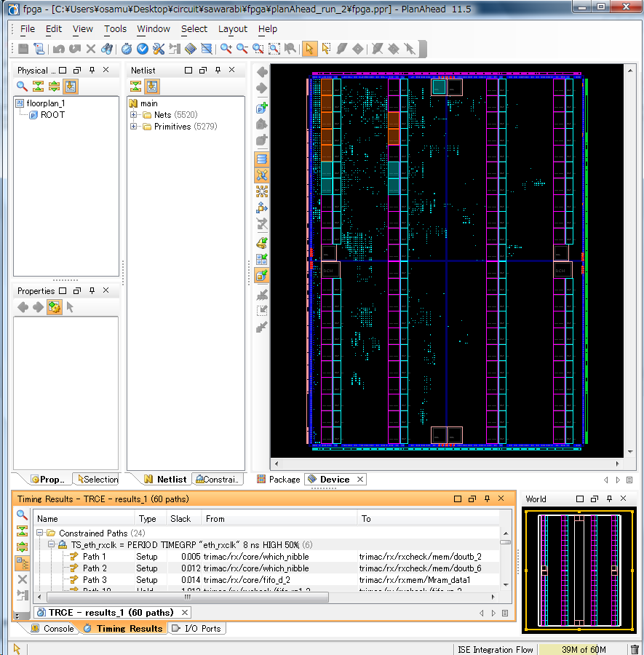Click the memory usage bar showing 39M of 60M

[583, 649]
